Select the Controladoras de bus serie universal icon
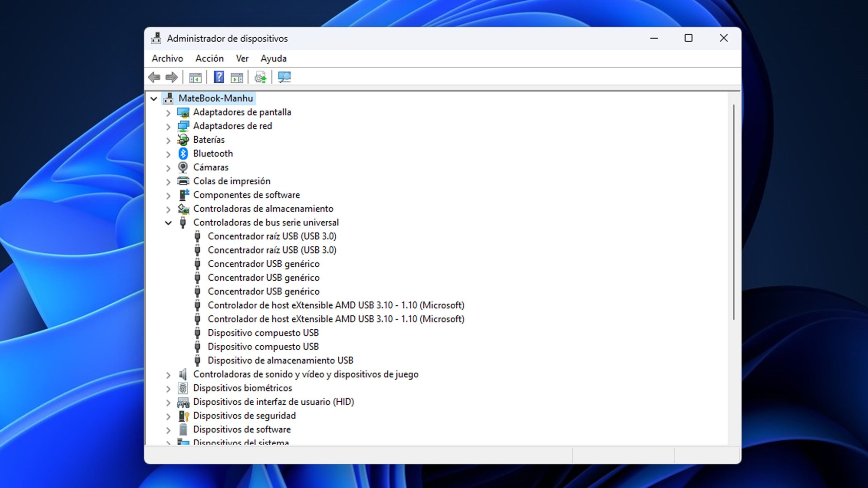Viewport: 868px width, 488px height. [183, 223]
